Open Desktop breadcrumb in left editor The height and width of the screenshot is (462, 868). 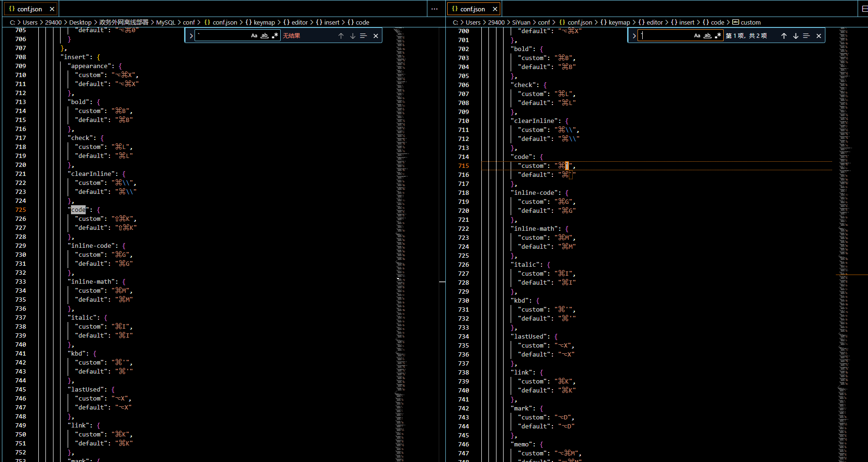[80, 22]
